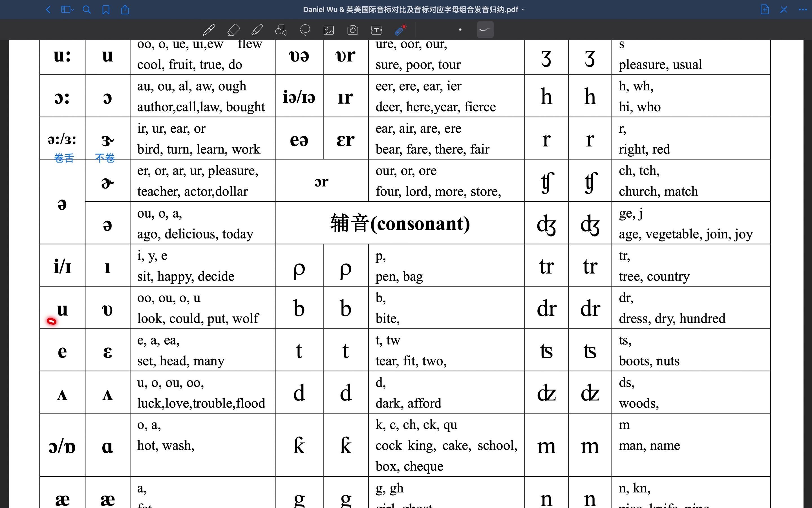Click the text 'hi, who'

[x=639, y=107]
